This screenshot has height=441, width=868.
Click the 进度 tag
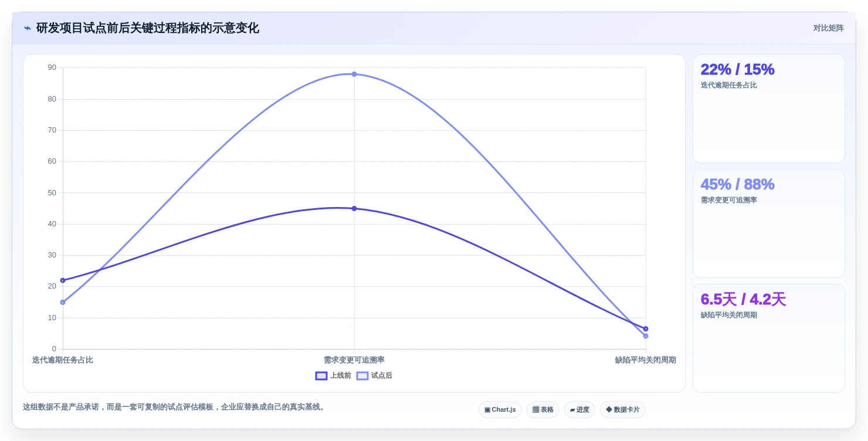click(x=579, y=409)
